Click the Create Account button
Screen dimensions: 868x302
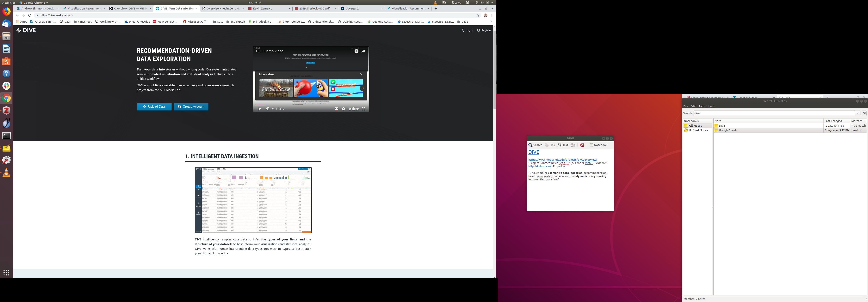click(x=191, y=107)
